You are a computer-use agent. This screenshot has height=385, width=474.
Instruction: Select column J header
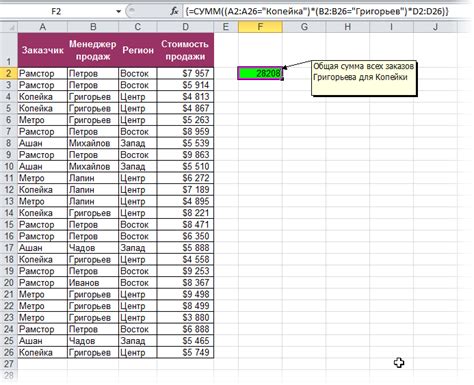coord(435,27)
